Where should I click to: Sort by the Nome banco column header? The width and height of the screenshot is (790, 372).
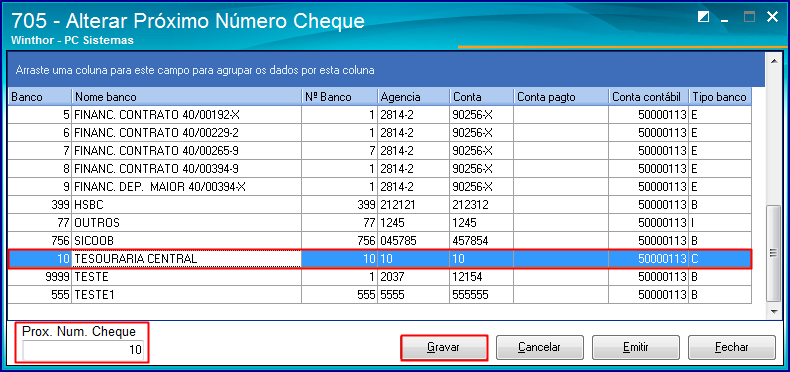[x=187, y=97]
